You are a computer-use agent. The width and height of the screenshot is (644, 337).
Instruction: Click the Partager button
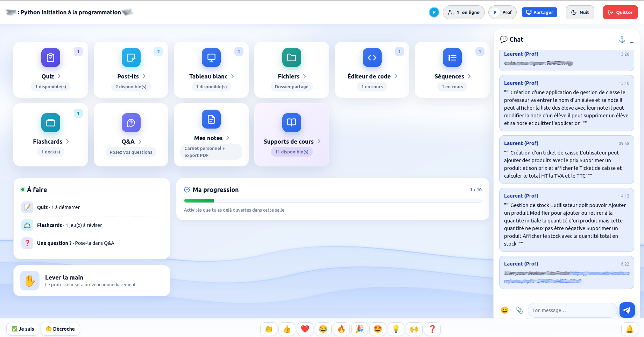pos(539,12)
